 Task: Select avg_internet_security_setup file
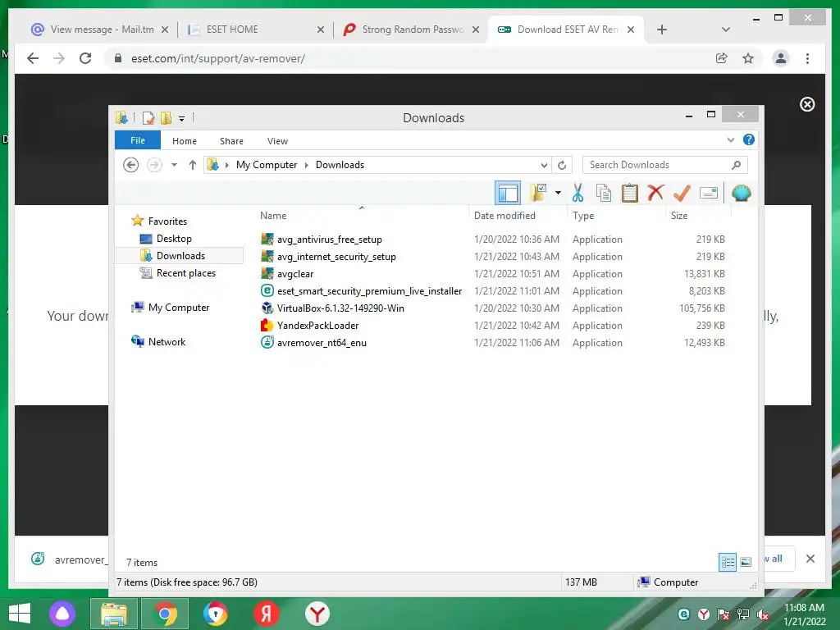pos(336,257)
